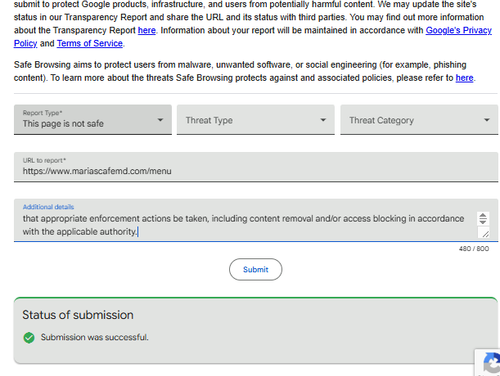Click the 'Submission was successful.' text

tap(95, 337)
